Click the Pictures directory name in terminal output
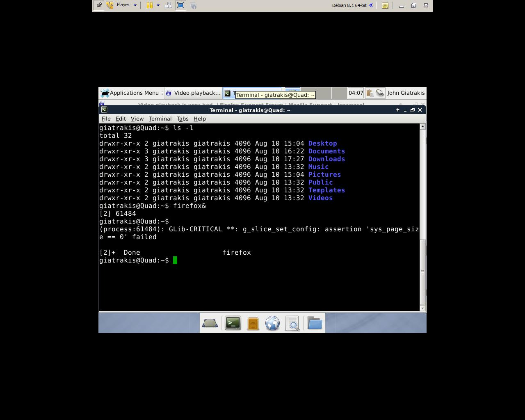The width and height of the screenshot is (525, 420). click(x=324, y=175)
